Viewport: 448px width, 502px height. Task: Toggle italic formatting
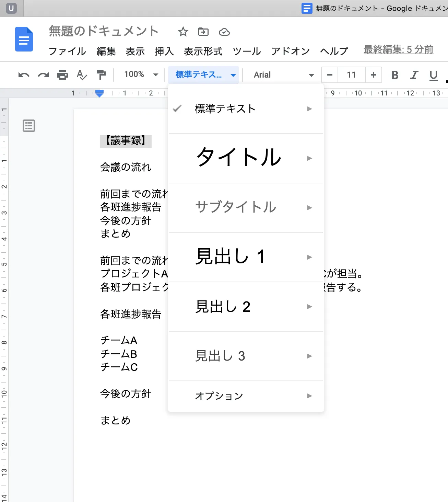[x=414, y=75]
